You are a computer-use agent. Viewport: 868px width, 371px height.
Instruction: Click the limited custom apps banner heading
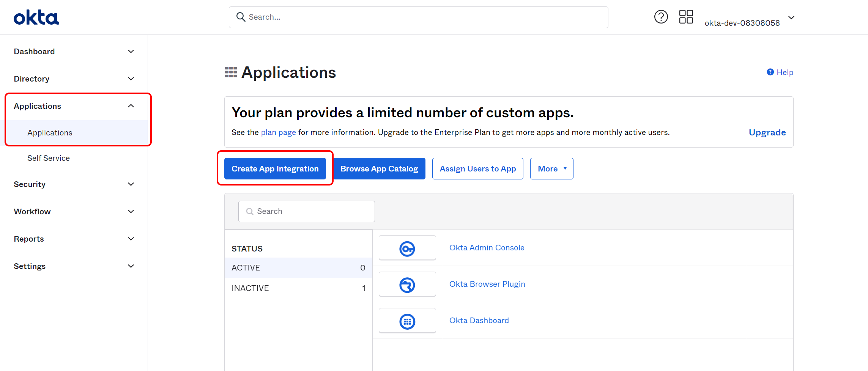coord(403,113)
